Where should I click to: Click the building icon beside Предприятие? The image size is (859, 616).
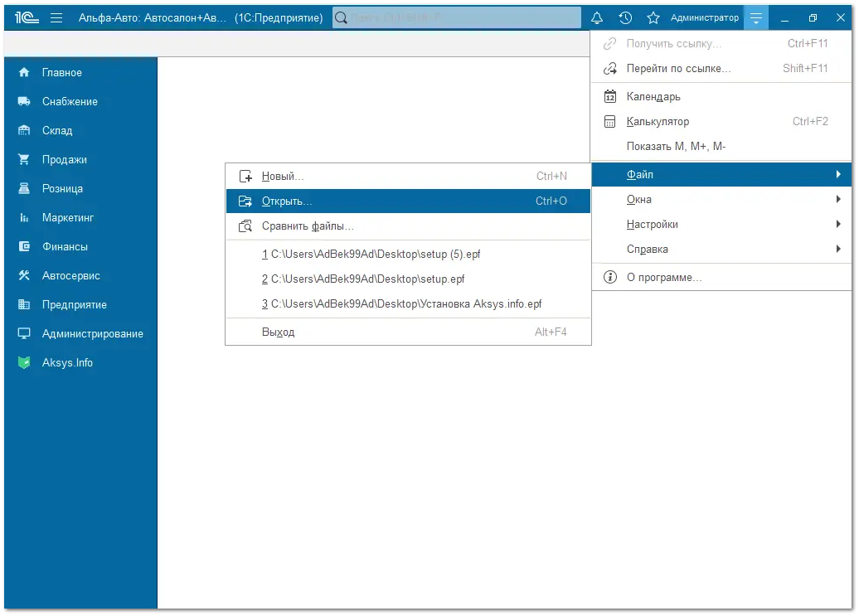(23, 304)
